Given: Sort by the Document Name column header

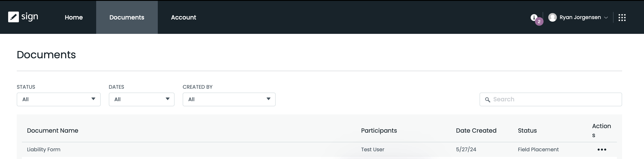Looking at the screenshot, I should pyautogui.click(x=53, y=130).
